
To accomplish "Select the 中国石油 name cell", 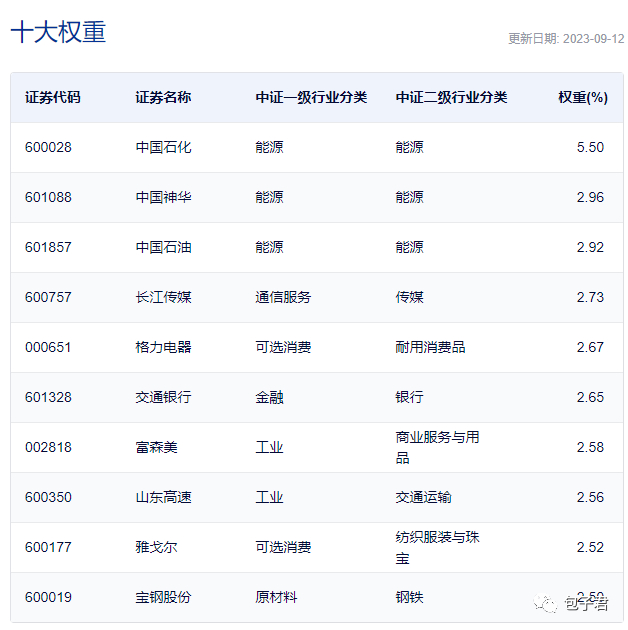I will 163,247.
